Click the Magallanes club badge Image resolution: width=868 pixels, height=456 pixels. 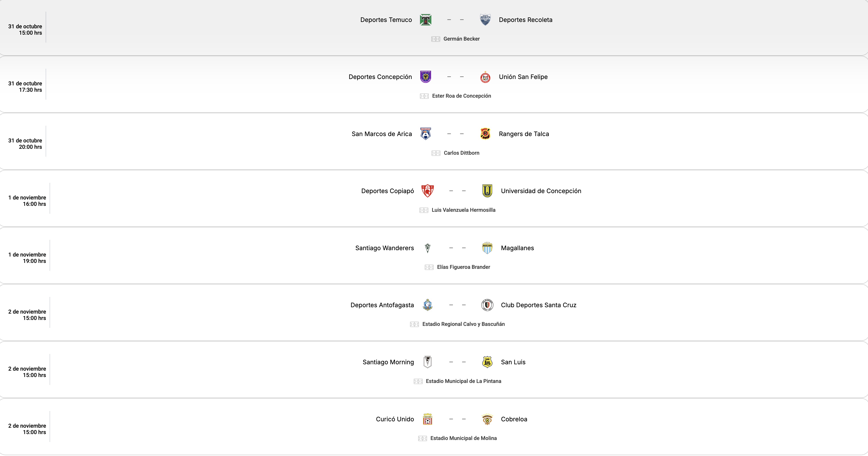487,248
